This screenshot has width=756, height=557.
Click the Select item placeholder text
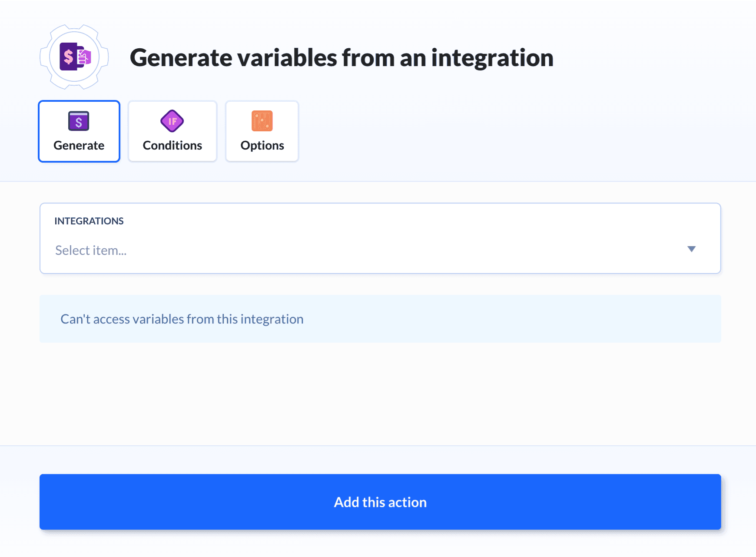click(91, 250)
